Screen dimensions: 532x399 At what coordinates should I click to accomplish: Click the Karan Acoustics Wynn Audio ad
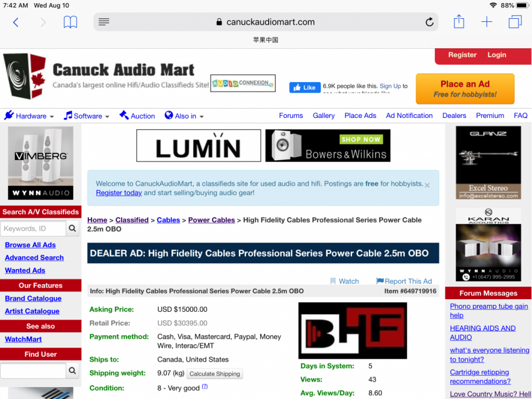click(x=488, y=245)
